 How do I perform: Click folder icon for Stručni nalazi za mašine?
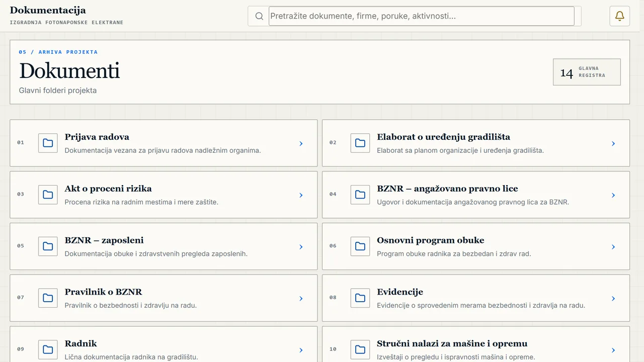point(360,349)
